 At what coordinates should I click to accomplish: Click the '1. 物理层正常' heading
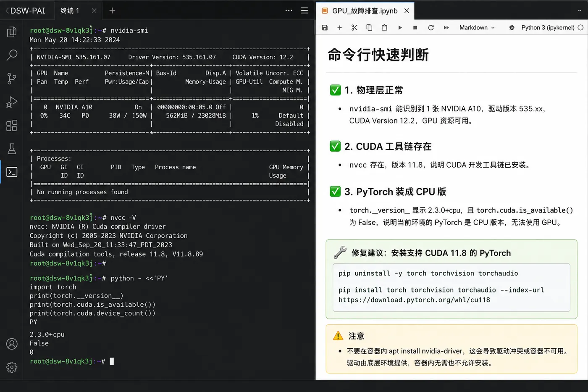tap(374, 90)
